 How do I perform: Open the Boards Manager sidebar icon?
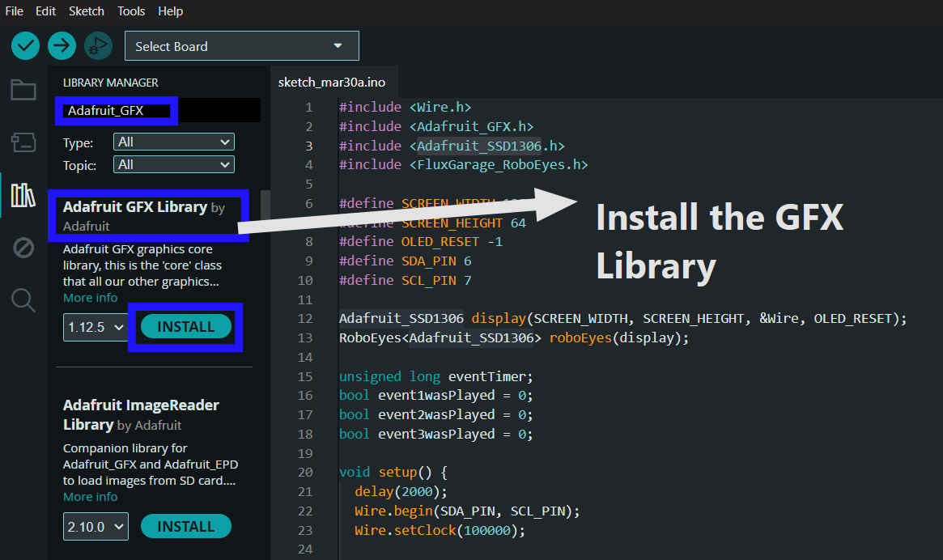tap(23, 142)
